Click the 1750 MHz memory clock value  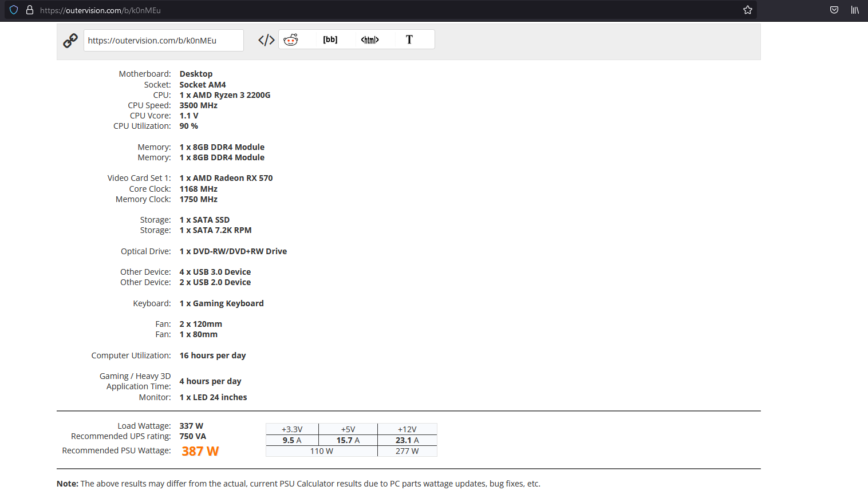tap(199, 199)
